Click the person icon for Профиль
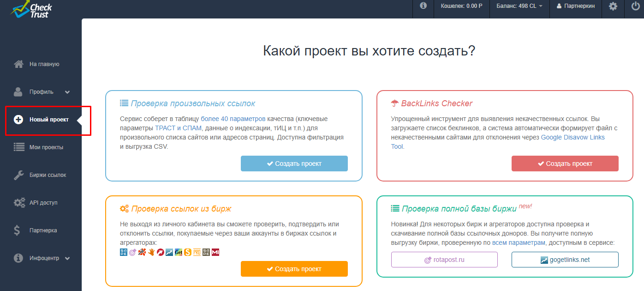 pos(18,92)
